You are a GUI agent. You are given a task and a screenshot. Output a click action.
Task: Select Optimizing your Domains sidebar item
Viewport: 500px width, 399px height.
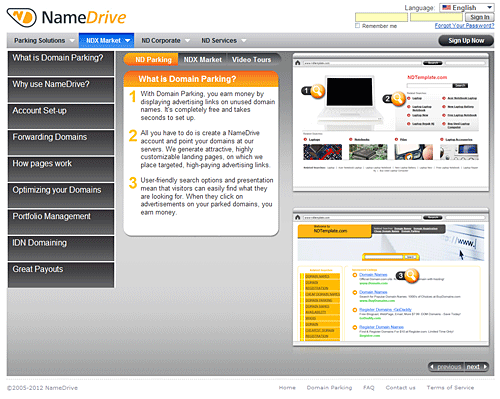click(61, 195)
